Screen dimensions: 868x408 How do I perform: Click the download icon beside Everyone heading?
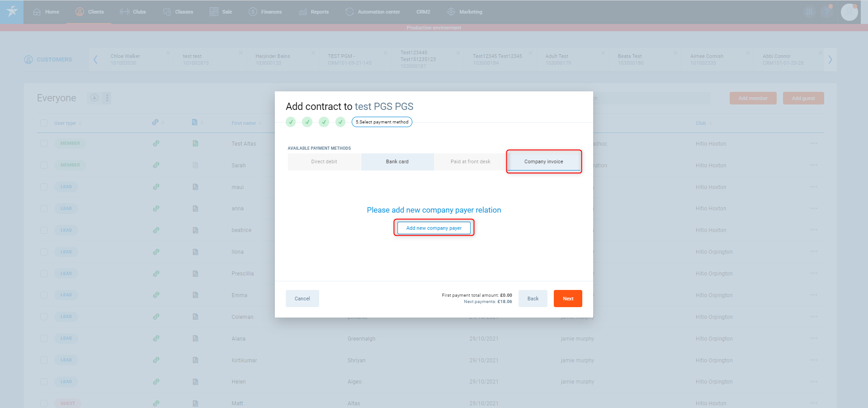[94, 98]
